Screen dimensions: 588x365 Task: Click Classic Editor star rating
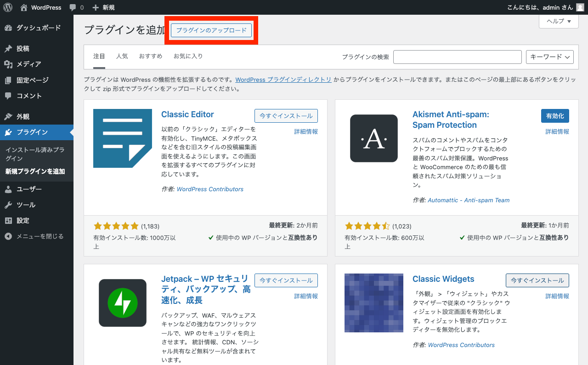(x=116, y=226)
